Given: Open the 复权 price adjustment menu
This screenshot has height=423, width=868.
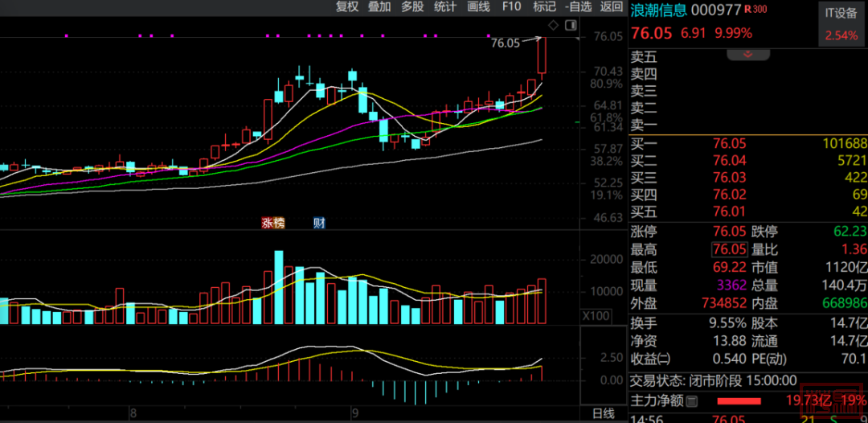Looking at the screenshot, I should 347,6.
